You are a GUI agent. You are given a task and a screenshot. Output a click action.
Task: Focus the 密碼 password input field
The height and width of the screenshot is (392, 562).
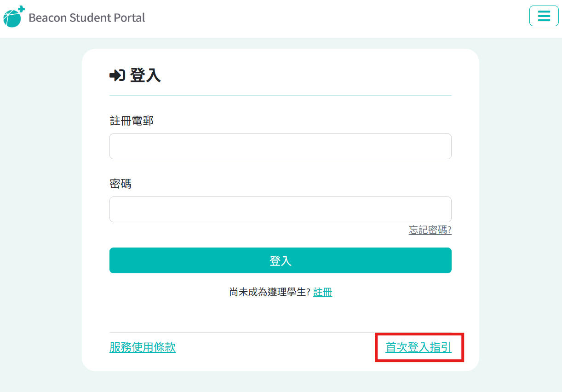[x=280, y=209]
